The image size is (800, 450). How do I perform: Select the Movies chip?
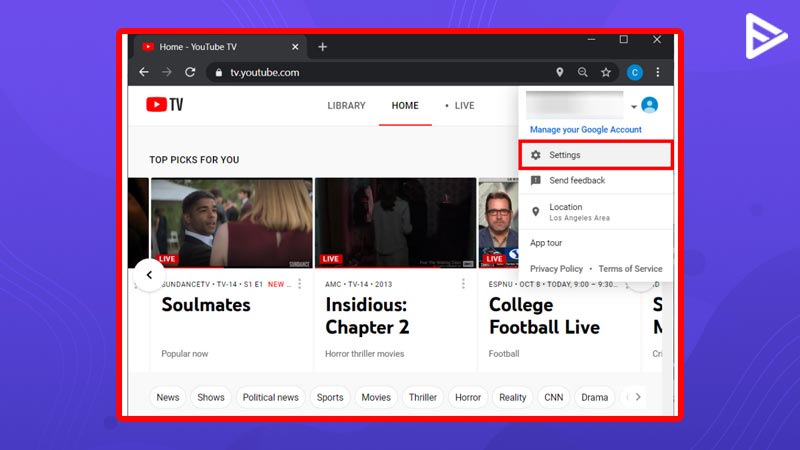click(376, 397)
